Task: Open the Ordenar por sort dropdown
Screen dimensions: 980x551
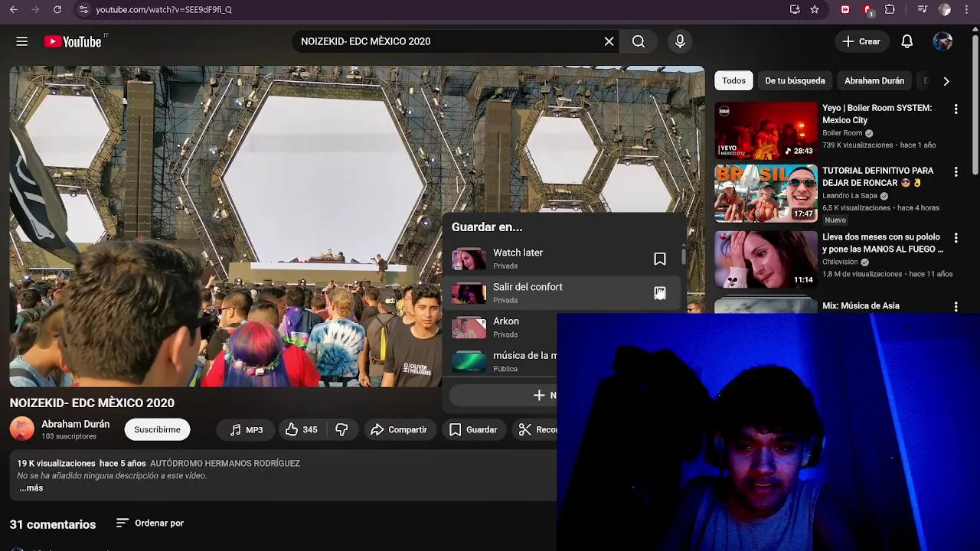Action: 150,523
